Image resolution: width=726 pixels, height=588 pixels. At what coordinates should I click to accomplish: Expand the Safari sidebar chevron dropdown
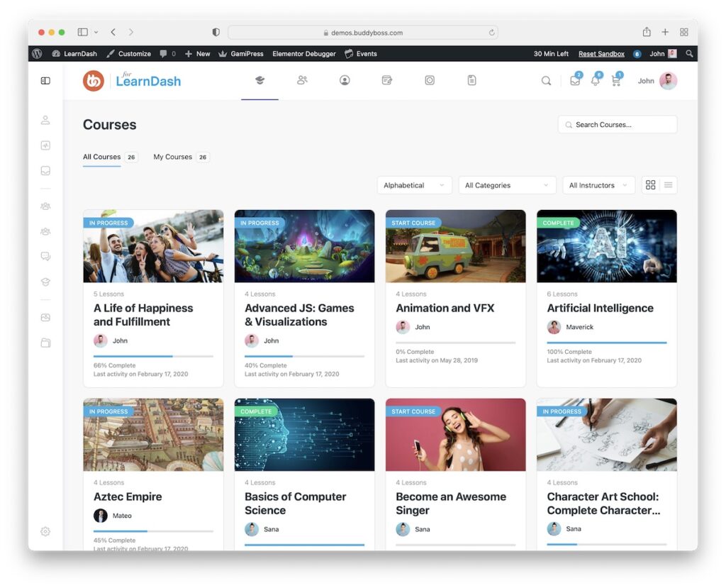tap(96, 33)
